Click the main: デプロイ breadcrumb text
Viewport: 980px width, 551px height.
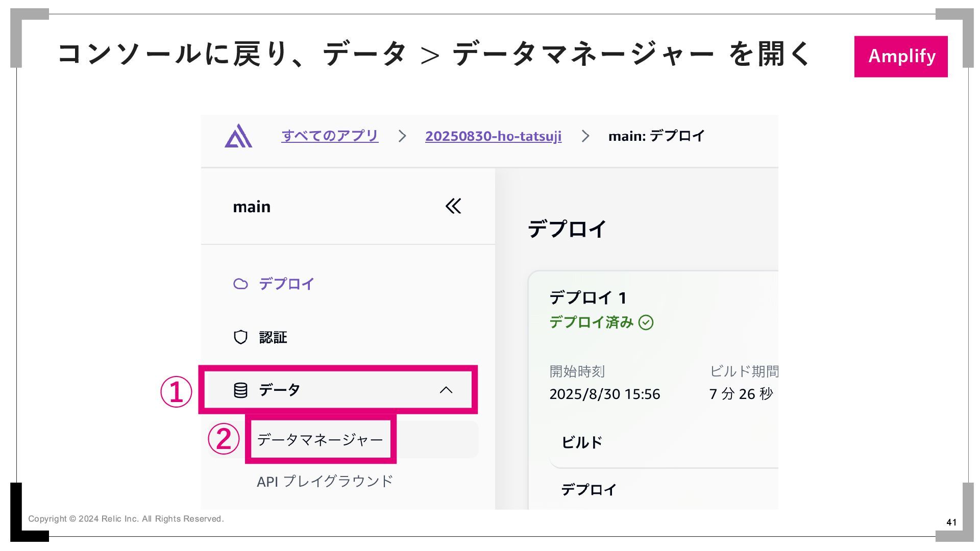(x=656, y=136)
